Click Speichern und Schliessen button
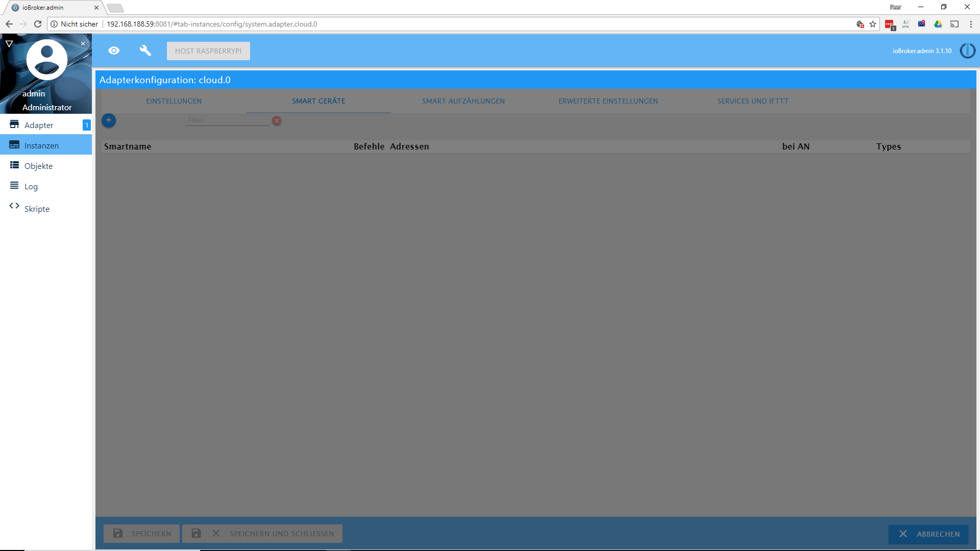Viewport: 980px width, 551px height. coord(262,534)
